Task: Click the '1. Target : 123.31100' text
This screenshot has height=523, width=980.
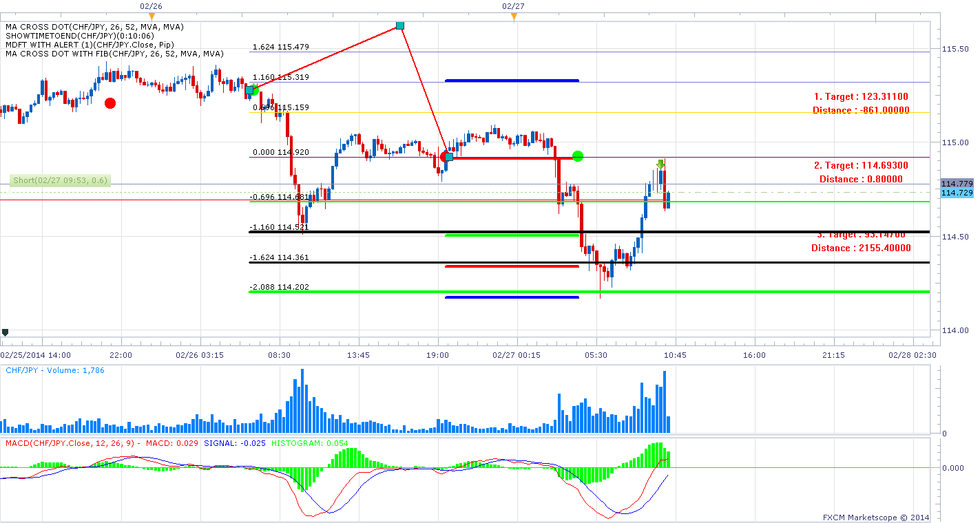Action: coord(861,96)
